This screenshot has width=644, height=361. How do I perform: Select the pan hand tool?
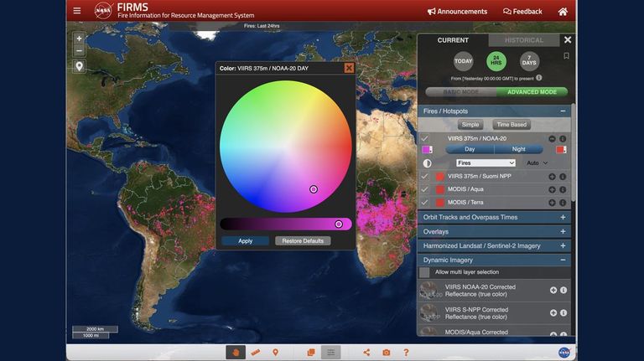(x=236, y=353)
